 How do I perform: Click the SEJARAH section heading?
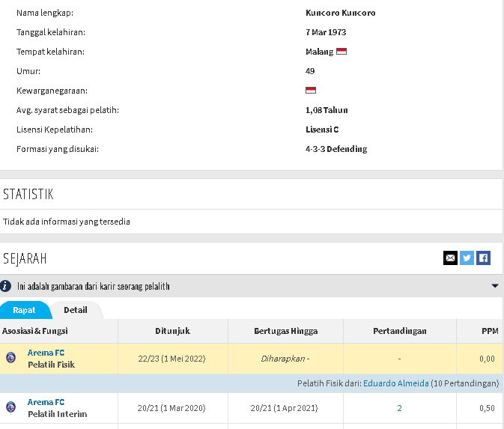pyautogui.click(x=25, y=259)
